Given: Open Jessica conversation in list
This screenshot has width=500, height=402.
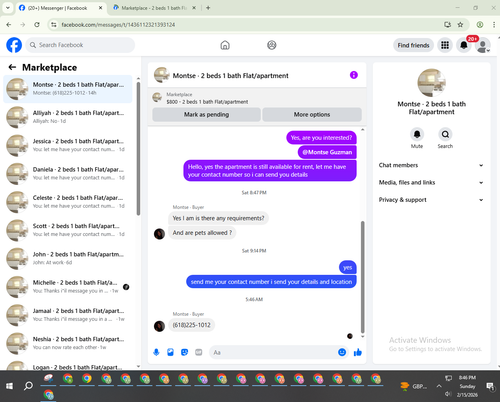Looking at the screenshot, I should [x=68, y=145].
